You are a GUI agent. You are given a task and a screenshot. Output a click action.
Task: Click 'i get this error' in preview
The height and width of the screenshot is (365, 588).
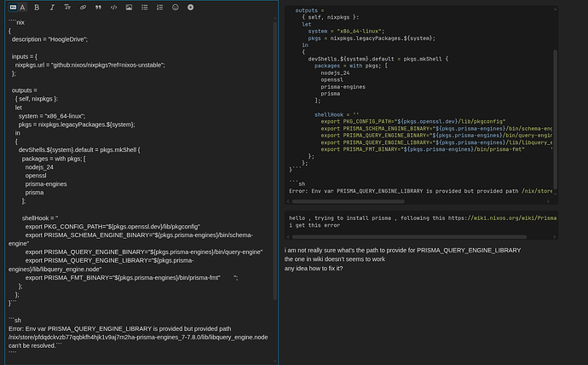[x=314, y=225]
